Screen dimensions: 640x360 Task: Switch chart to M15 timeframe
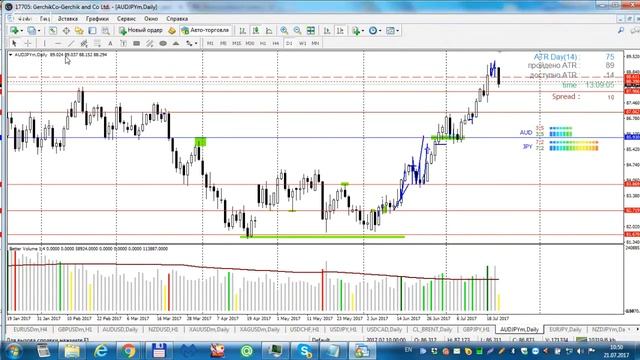236,43
